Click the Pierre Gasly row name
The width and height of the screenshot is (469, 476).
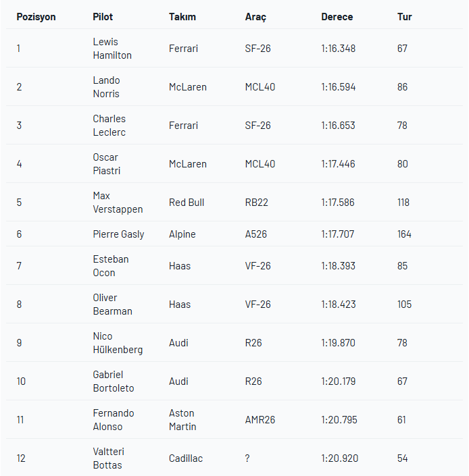click(x=118, y=234)
